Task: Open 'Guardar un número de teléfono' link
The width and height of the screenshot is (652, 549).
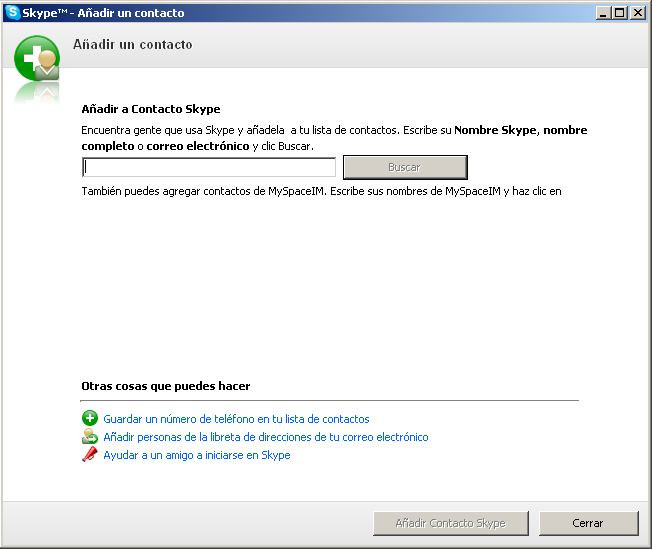Action: point(236,419)
